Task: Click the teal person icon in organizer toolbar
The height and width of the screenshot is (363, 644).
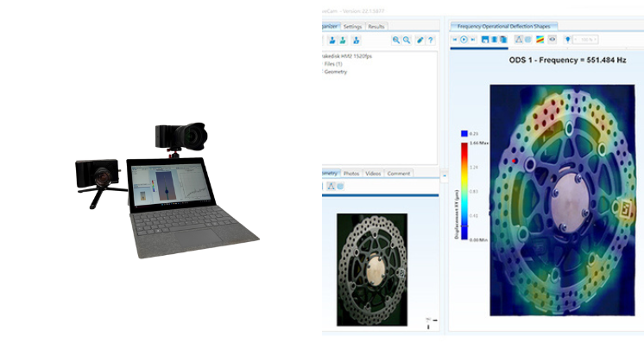Action: click(343, 41)
